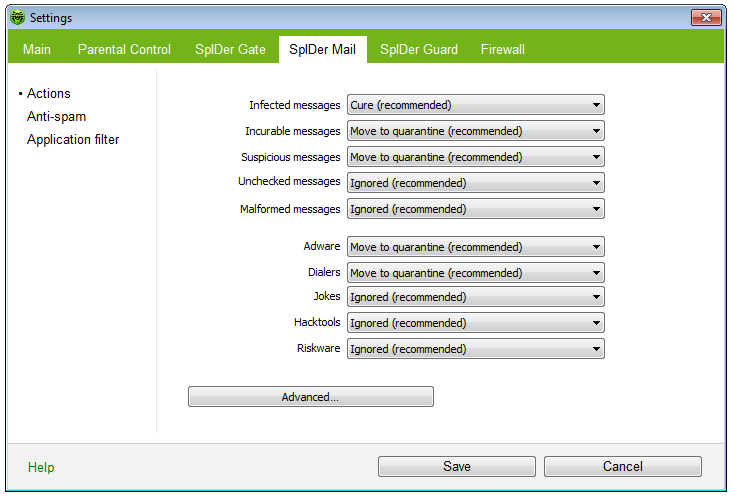Open the Malformed messages dropdown
Viewport: 732px width, 498px height.
click(475, 209)
